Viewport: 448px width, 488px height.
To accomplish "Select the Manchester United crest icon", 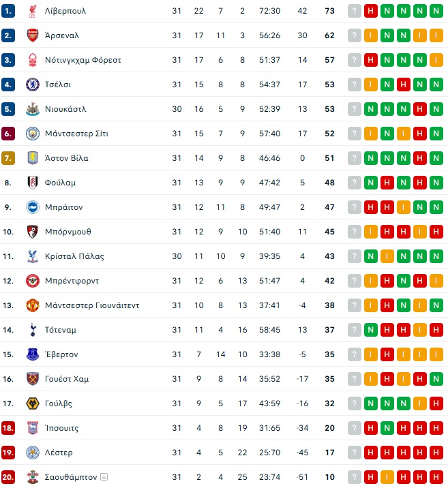I will tap(32, 305).
